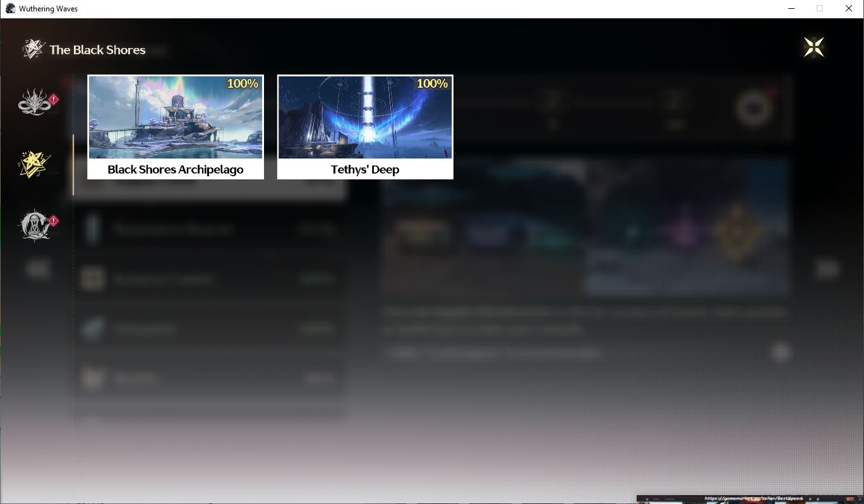864x504 pixels.
Task: Click the red alert badge on the antlered emblem
Action: point(54,99)
